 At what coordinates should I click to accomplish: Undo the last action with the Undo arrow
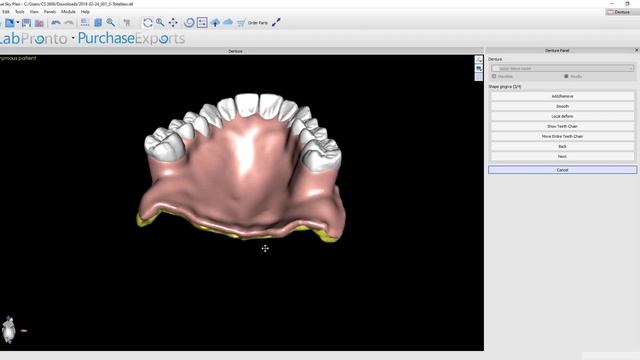click(x=56, y=23)
